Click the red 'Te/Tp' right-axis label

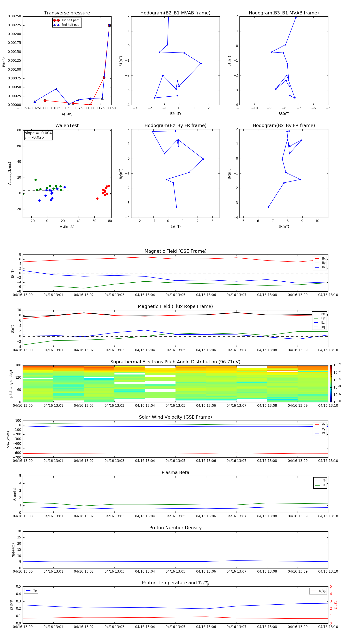point(336,605)
